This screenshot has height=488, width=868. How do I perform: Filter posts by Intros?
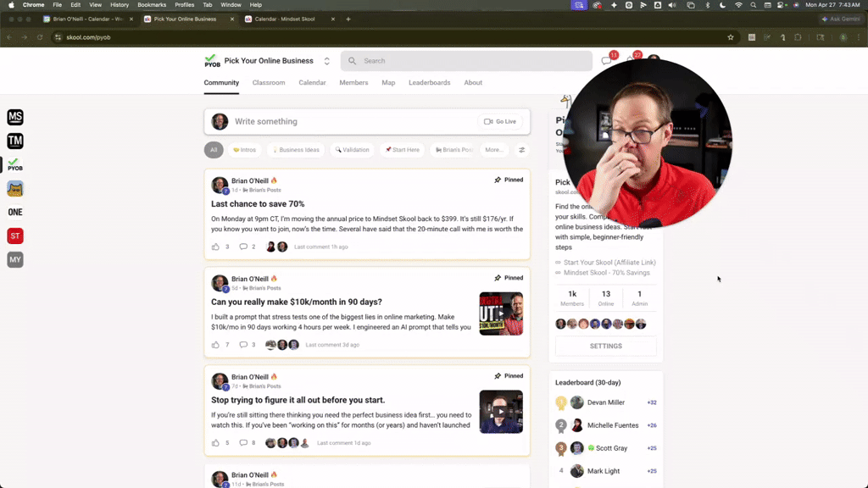point(245,150)
